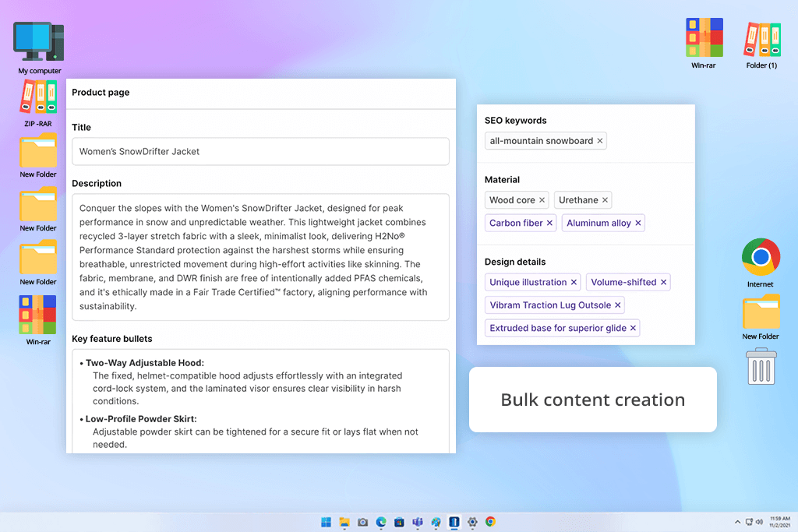Click the Product page header text
Viewport: 798px width, 532px height.
click(101, 93)
